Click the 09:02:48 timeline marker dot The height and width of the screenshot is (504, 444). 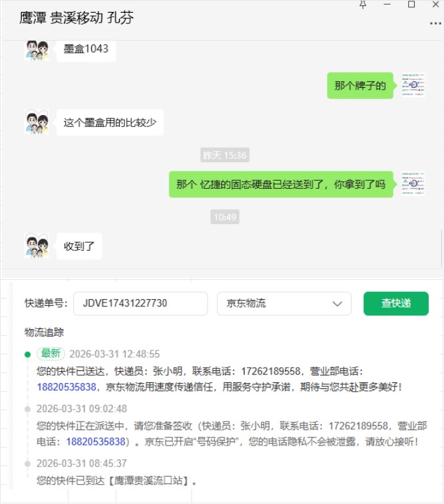[x=28, y=409]
